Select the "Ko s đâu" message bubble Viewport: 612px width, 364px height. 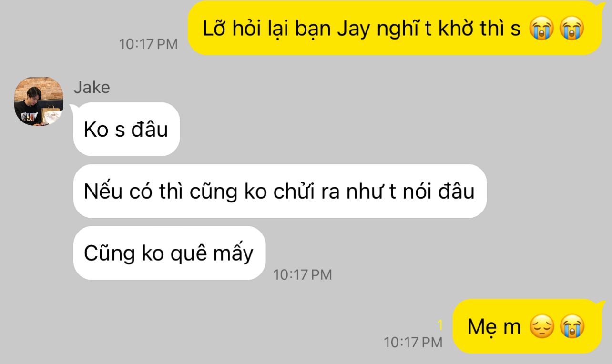(126, 129)
